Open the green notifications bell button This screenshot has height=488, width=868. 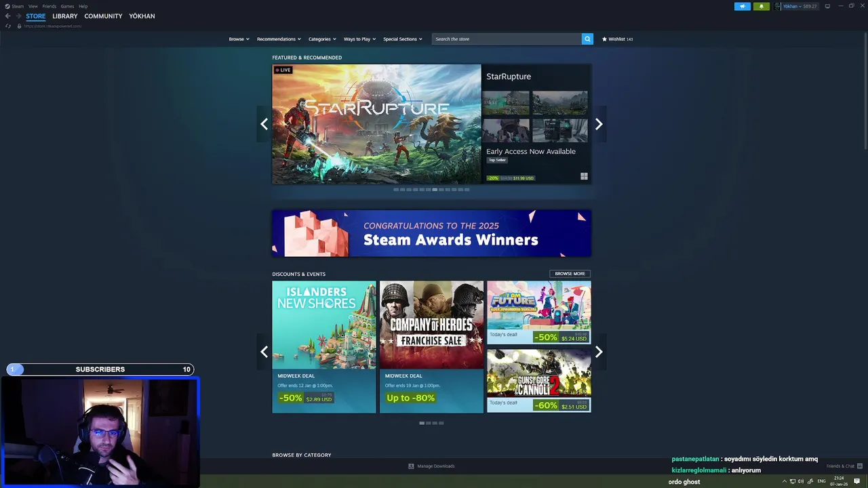761,6
